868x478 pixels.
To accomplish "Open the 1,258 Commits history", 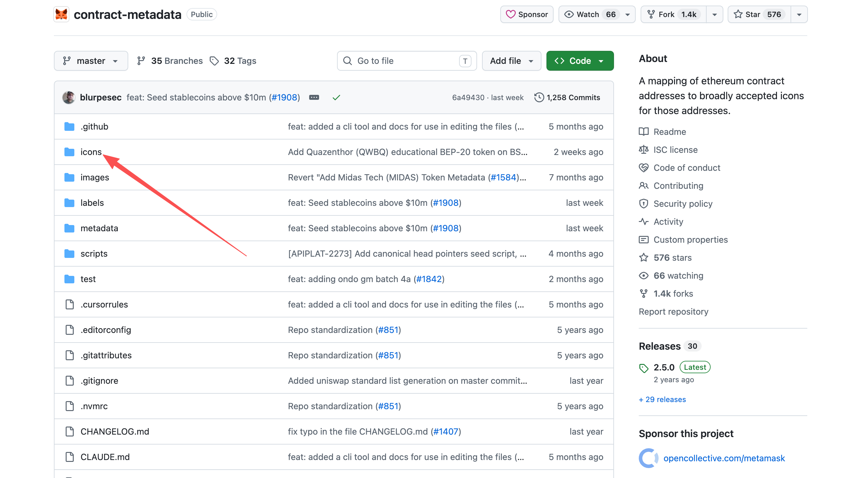I will [567, 97].
